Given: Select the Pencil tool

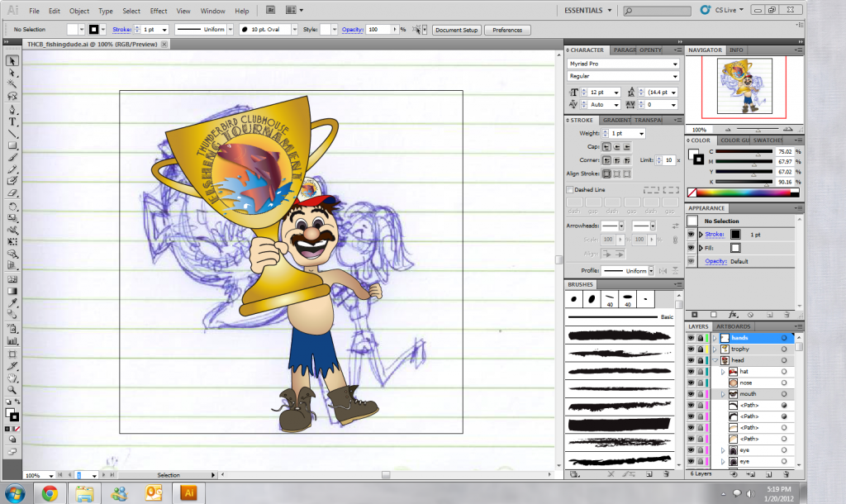Looking at the screenshot, I should pos(12,169).
